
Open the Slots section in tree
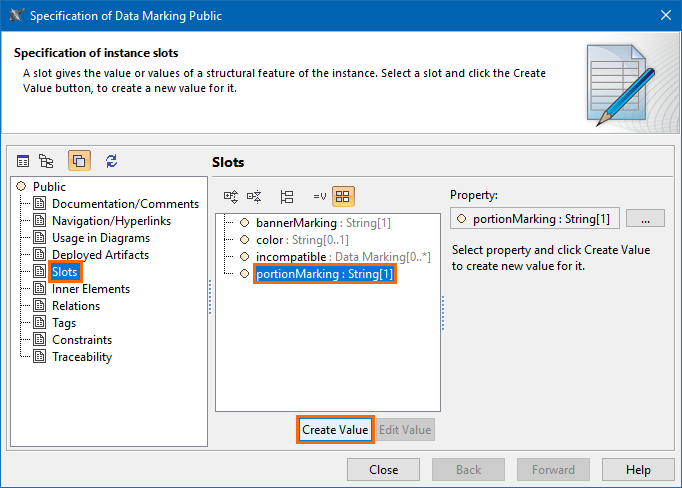[x=65, y=272]
